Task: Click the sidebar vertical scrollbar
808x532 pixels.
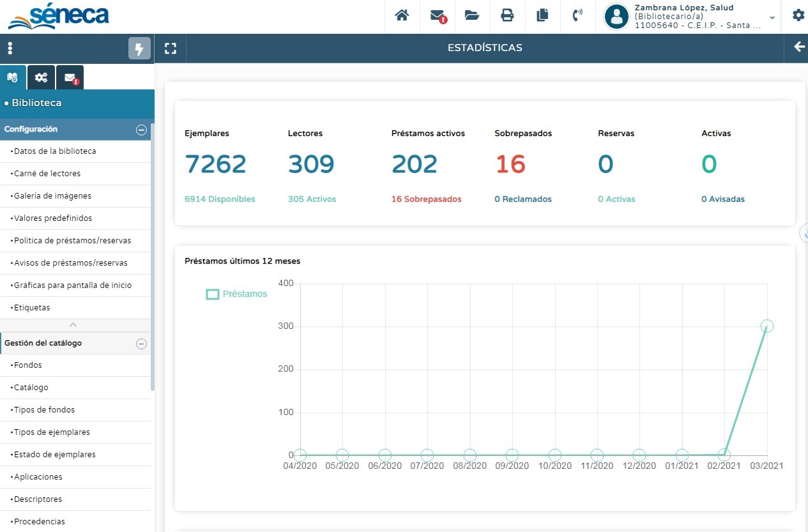Action: pyautogui.click(x=152, y=255)
